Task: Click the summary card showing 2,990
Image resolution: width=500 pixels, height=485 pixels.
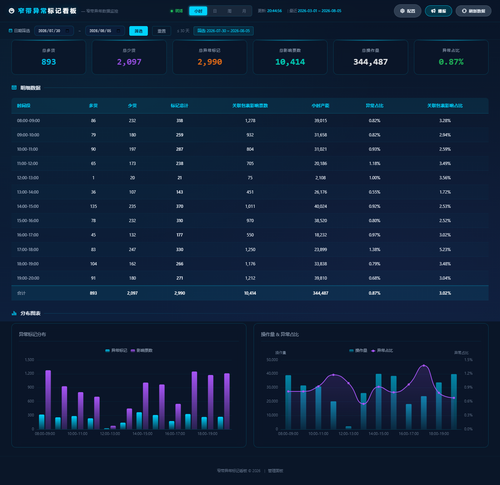Action: (210, 57)
